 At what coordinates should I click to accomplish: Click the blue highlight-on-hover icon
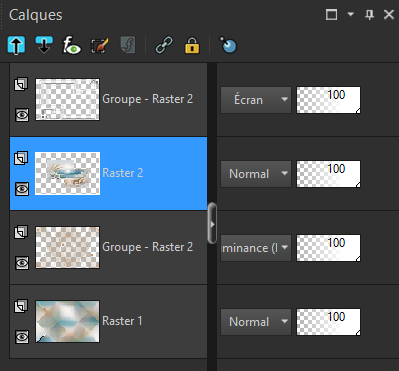[228, 45]
